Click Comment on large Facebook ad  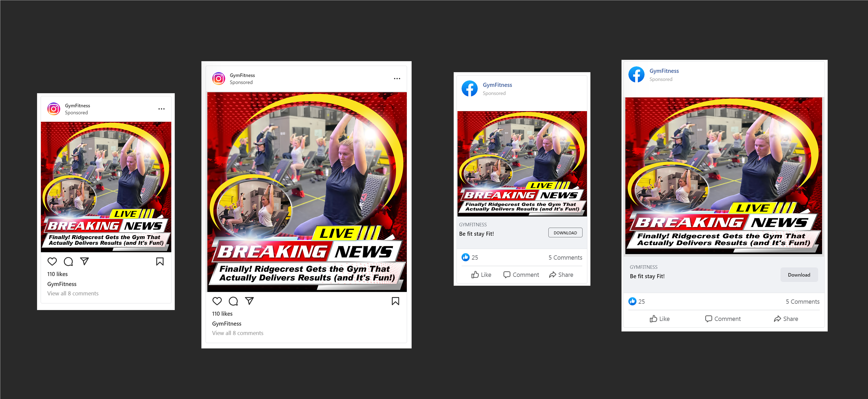click(723, 319)
